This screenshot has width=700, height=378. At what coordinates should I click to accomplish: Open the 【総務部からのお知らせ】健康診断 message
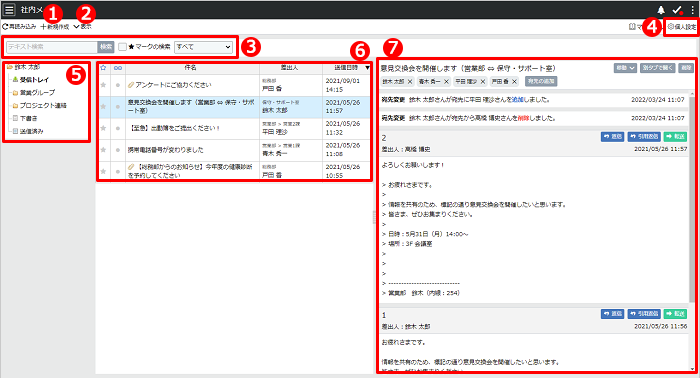point(192,171)
